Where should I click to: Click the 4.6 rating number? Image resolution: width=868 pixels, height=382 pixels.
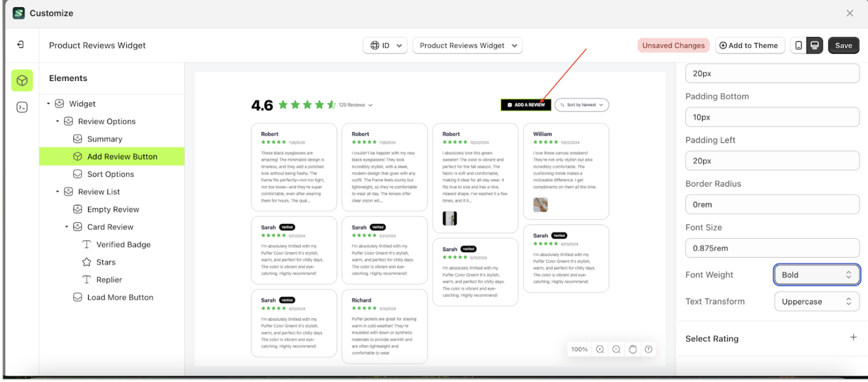click(262, 105)
